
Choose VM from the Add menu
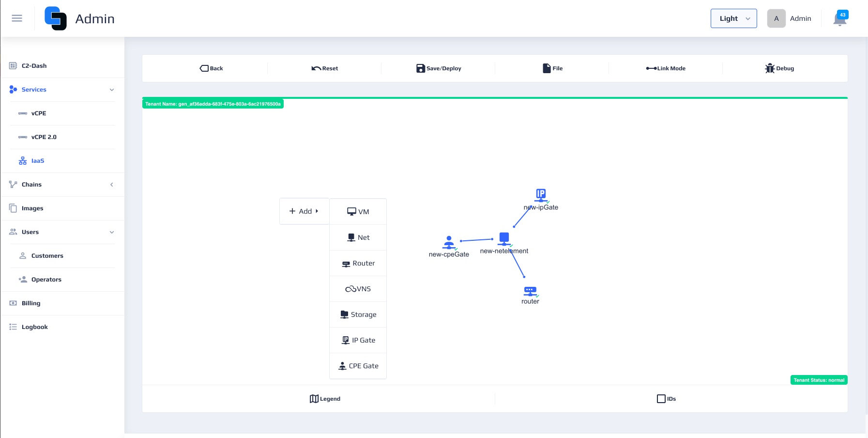click(x=358, y=212)
